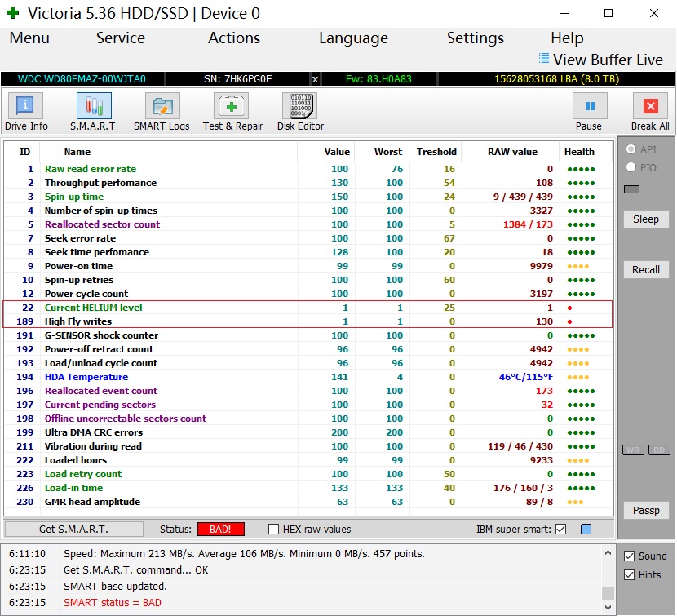Click the SN: 7HK6PG0F serial label
The height and width of the screenshot is (616, 677).
(x=238, y=79)
